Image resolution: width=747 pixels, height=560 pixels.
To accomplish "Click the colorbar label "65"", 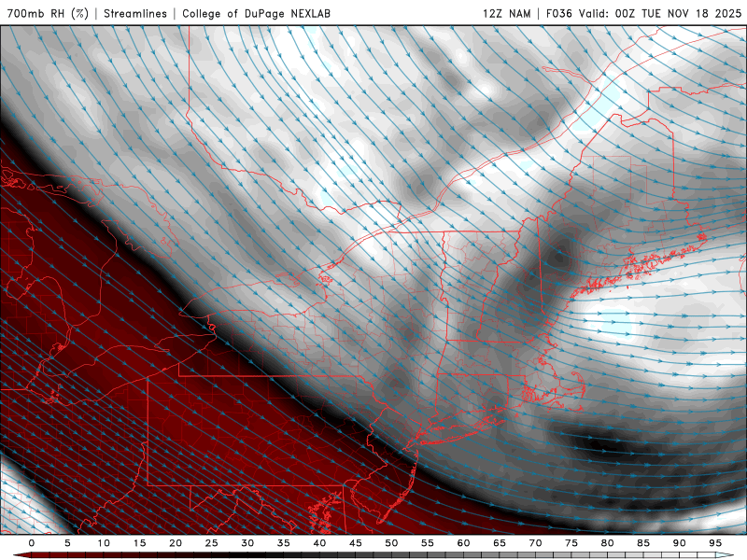I will click(x=500, y=543).
